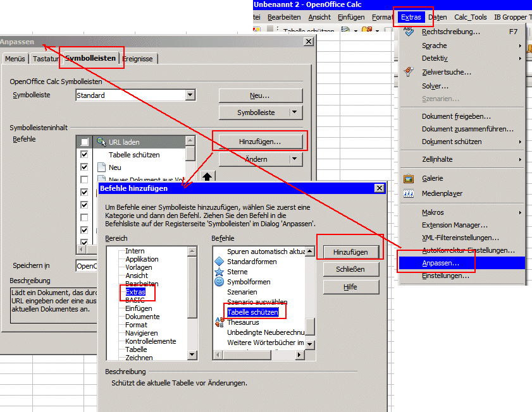Click the Zielwertsuche icon in Extras menu

409,71
